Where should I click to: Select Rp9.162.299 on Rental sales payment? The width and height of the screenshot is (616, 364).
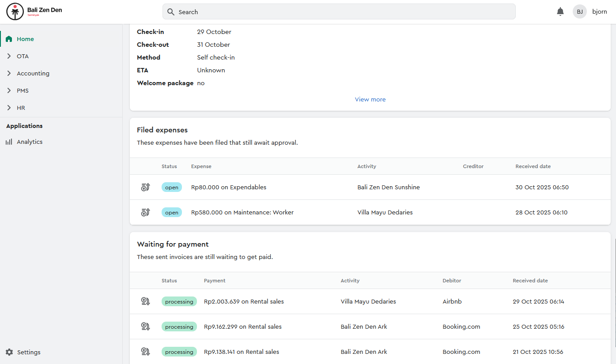point(243,326)
